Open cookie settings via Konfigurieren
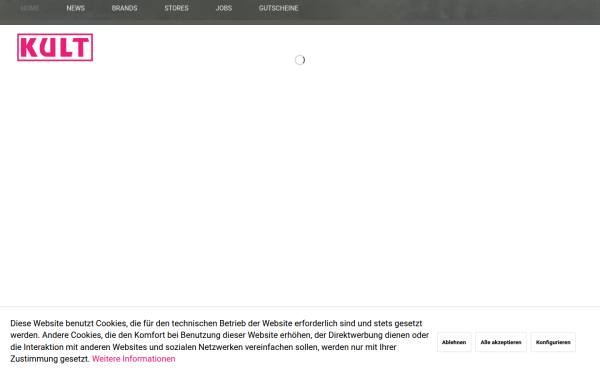Image resolution: width=600 pixels, height=375 pixels. (553, 342)
